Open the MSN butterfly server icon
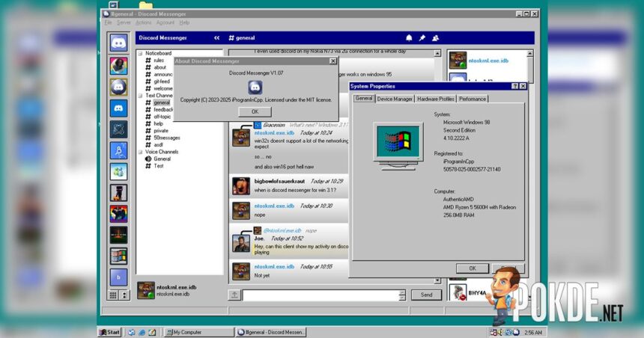 tap(119, 171)
